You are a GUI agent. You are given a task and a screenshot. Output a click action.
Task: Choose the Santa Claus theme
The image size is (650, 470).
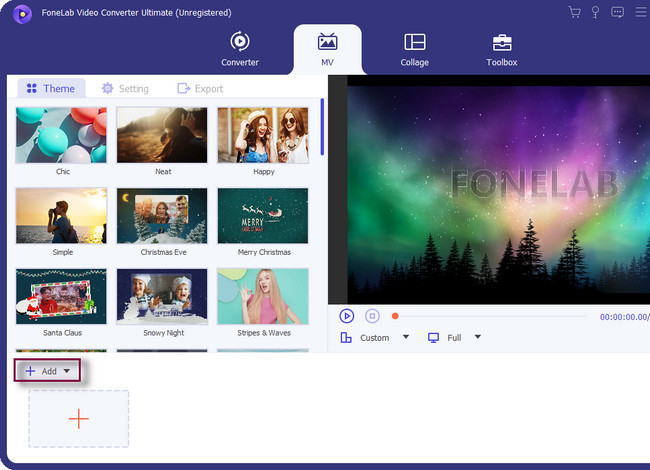click(61, 296)
